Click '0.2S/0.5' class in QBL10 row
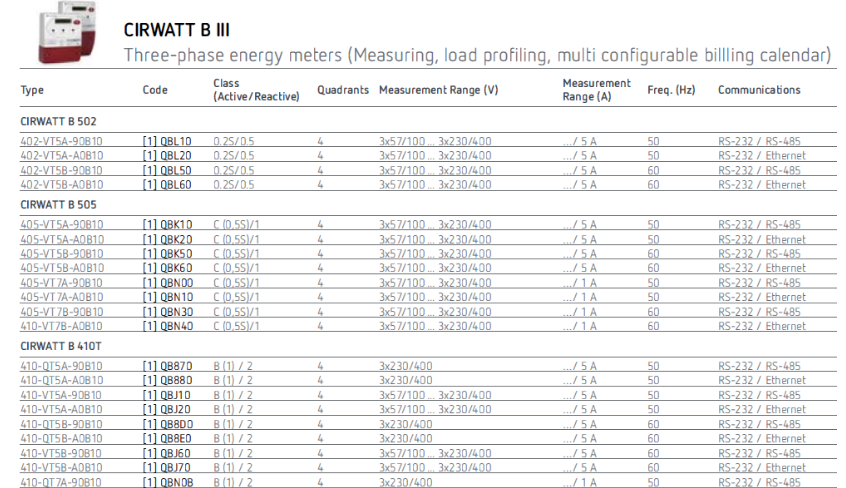Screen dimensions: 846x488 pyautogui.click(x=234, y=141)
